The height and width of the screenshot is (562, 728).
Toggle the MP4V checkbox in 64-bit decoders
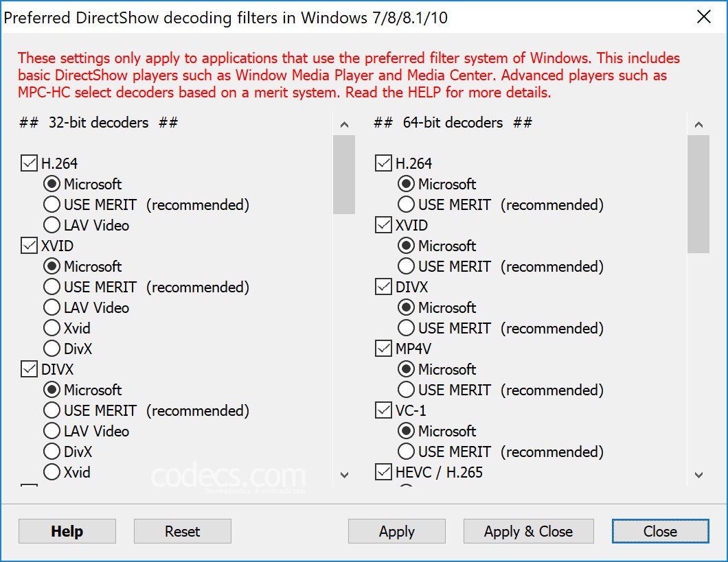pos(383,348)
